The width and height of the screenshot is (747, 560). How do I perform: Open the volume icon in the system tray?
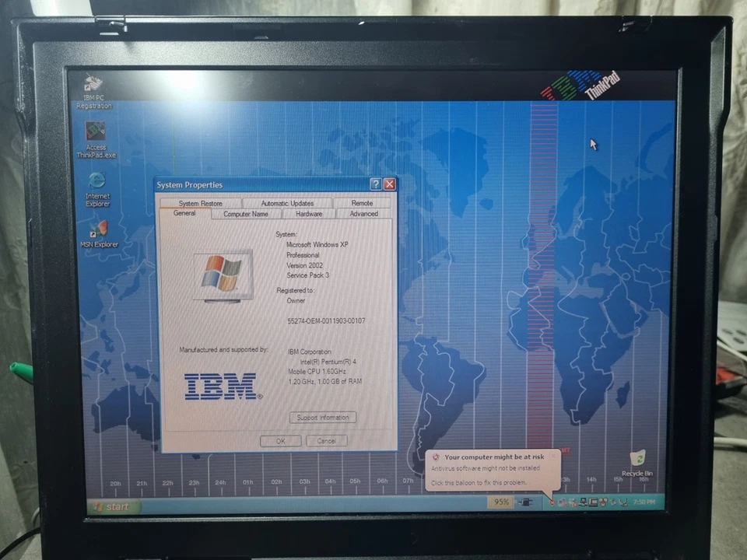click(x=622, y=502)
